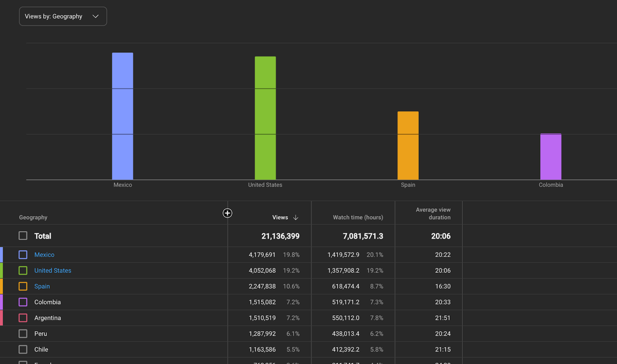Click the green color marker beside United States

tap(2, 270)
